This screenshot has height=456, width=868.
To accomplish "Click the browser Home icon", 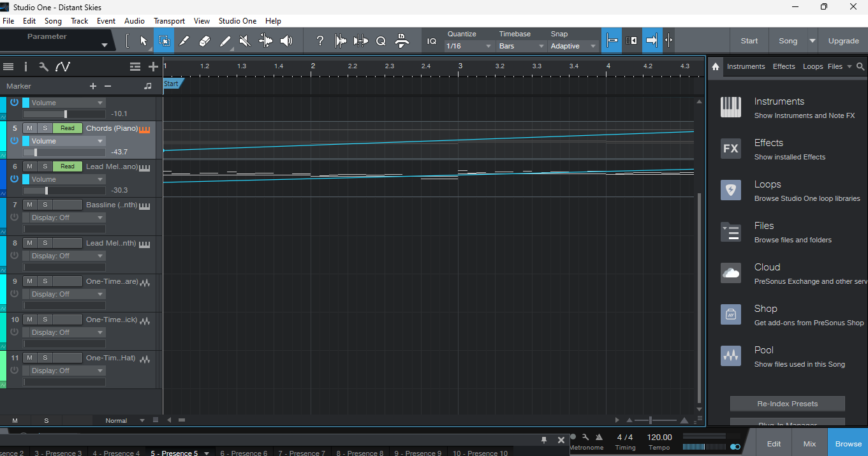I will [x=716, y=66].
